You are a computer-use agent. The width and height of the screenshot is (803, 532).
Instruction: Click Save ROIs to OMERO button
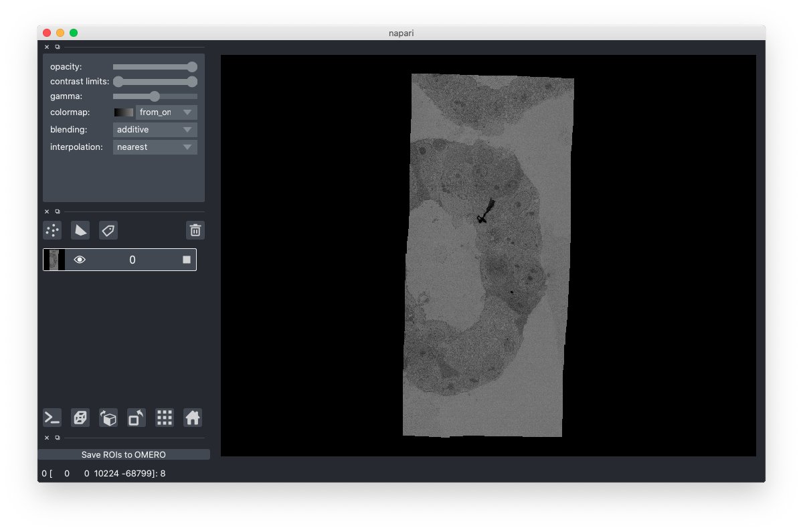click(124, 454)
